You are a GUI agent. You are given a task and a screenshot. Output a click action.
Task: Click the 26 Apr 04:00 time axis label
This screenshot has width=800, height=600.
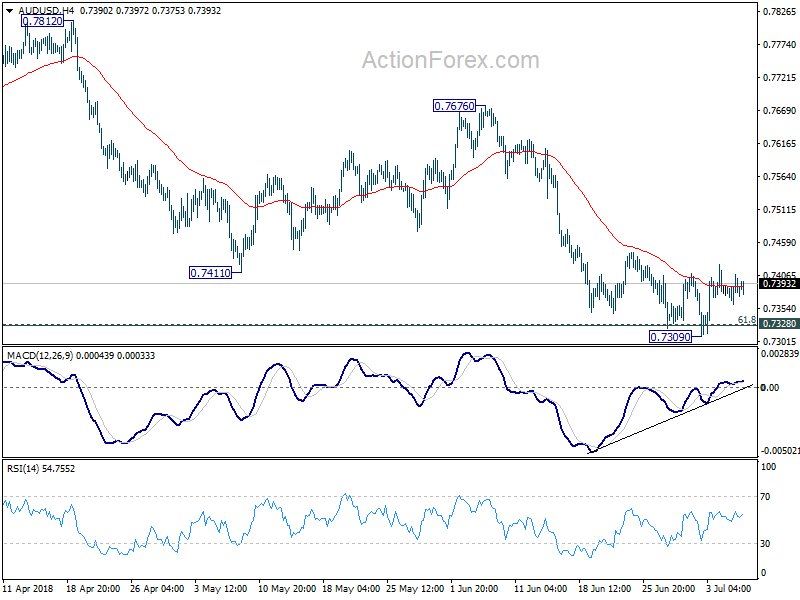click(157, 588)
